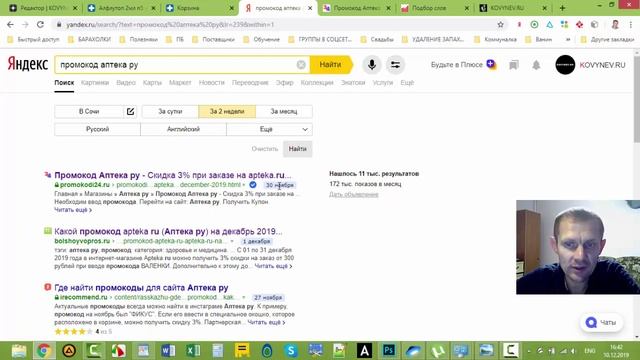Open a new browser tab with the plus icon
This screenshot has width=640, height=360.
click(562, 8)
